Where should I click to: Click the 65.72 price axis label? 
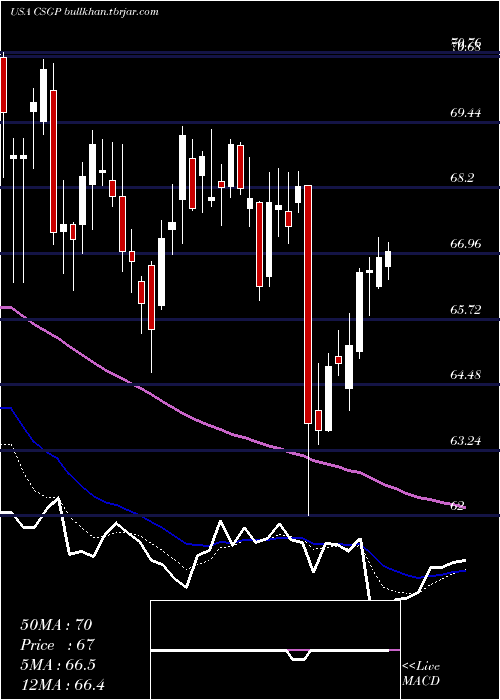(466, 309)
